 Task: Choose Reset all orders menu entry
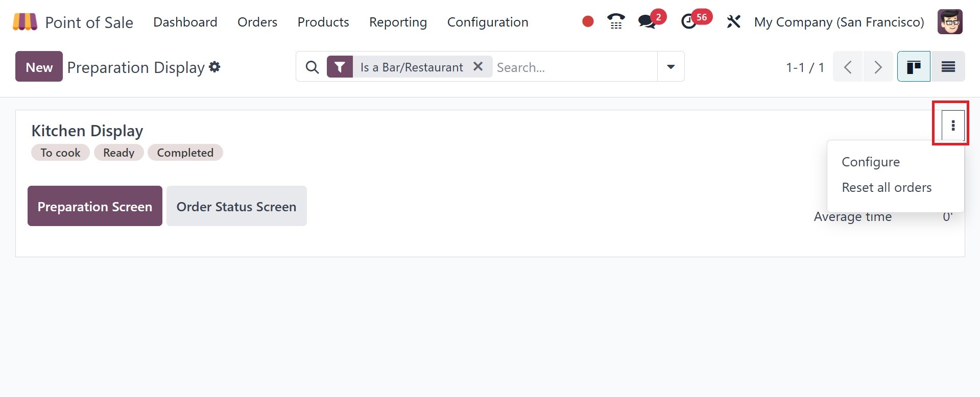(887, 187)
